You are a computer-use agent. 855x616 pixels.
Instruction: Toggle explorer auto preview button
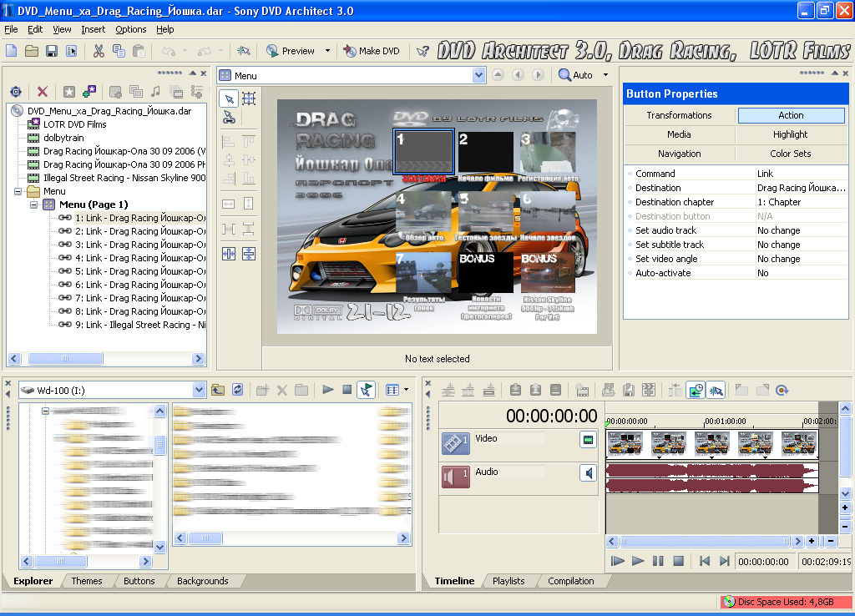click(x=367, y=390)
